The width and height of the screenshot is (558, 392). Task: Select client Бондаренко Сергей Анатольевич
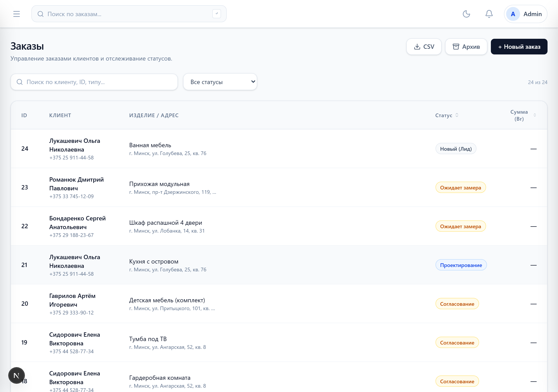[x=78, y=223]
